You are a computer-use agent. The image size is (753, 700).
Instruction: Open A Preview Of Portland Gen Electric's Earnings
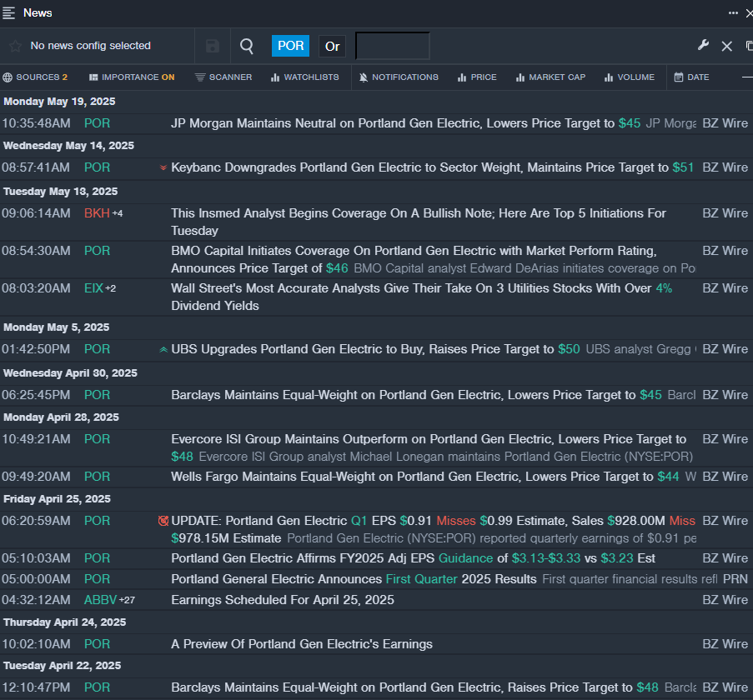coord(302,644)
